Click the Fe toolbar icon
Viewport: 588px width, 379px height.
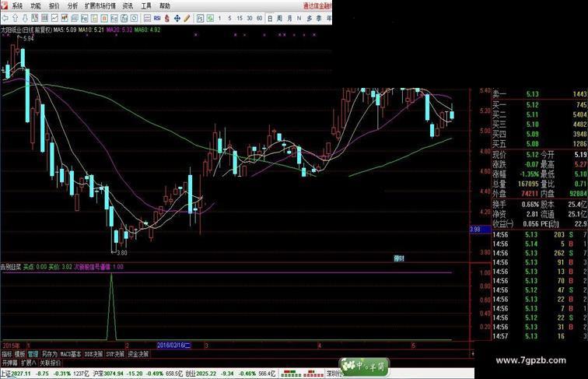(84, 18)
